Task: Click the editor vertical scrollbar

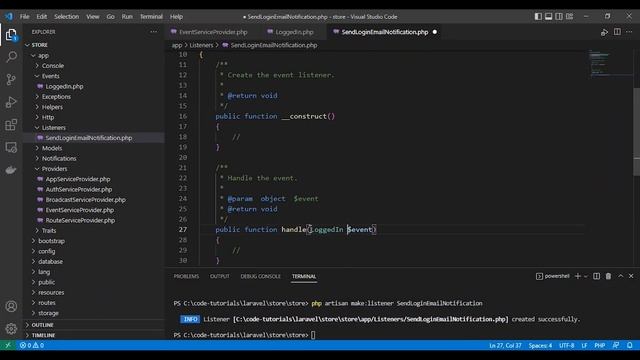Action: pos(636,131)
